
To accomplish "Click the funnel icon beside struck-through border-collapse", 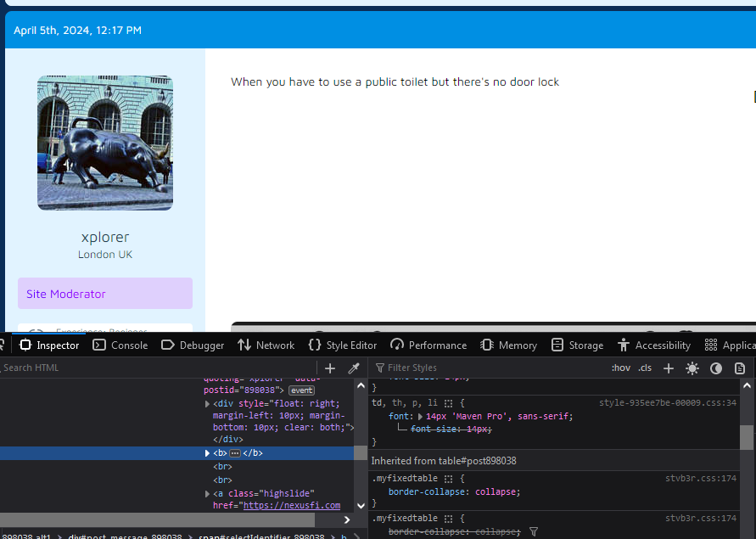I will pos(533,531).
